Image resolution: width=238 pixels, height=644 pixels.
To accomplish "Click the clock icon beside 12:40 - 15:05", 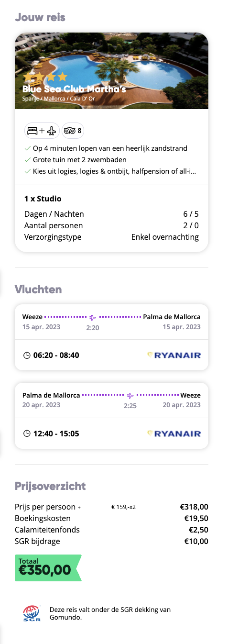I will (27, 434).
